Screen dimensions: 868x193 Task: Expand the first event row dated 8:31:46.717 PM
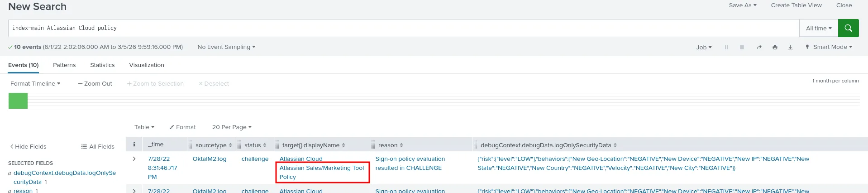pos(134,159)
